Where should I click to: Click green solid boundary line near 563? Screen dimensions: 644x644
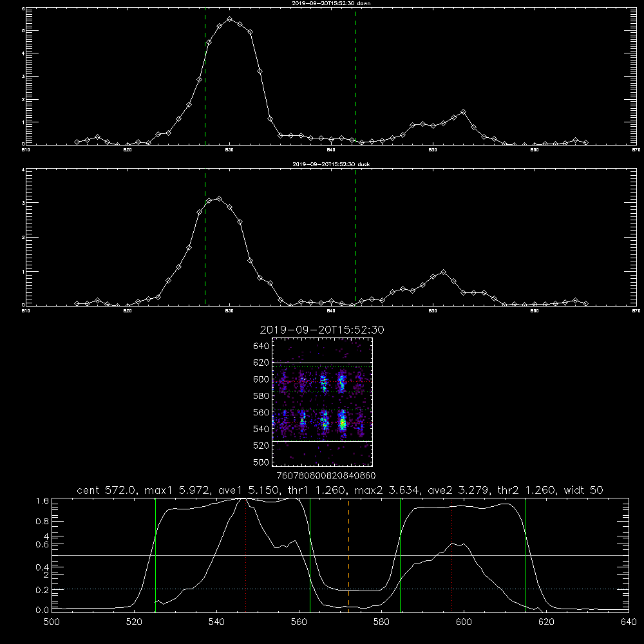click(x=310, y=554)
